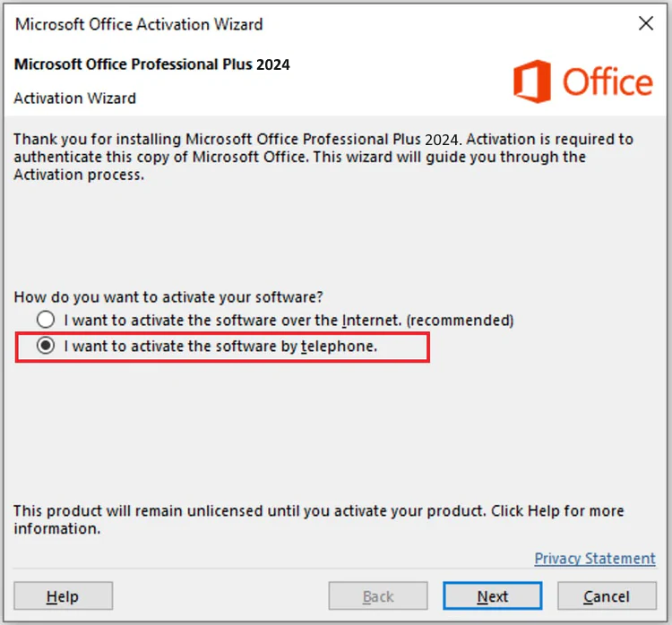The image size is (672, 625).
Task: Click the "Thank you for installing" paragraph
Action: coord(323,157)
